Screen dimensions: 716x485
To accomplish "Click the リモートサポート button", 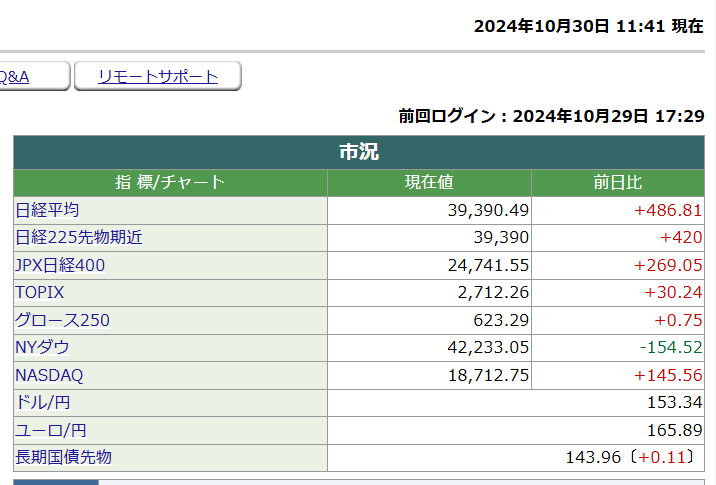I will pyautogui.click(x=158, y=77).
